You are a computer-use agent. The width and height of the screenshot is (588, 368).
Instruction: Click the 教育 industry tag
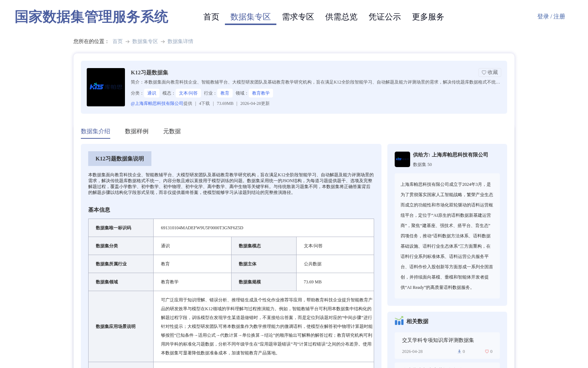click(x=225, y=93)
